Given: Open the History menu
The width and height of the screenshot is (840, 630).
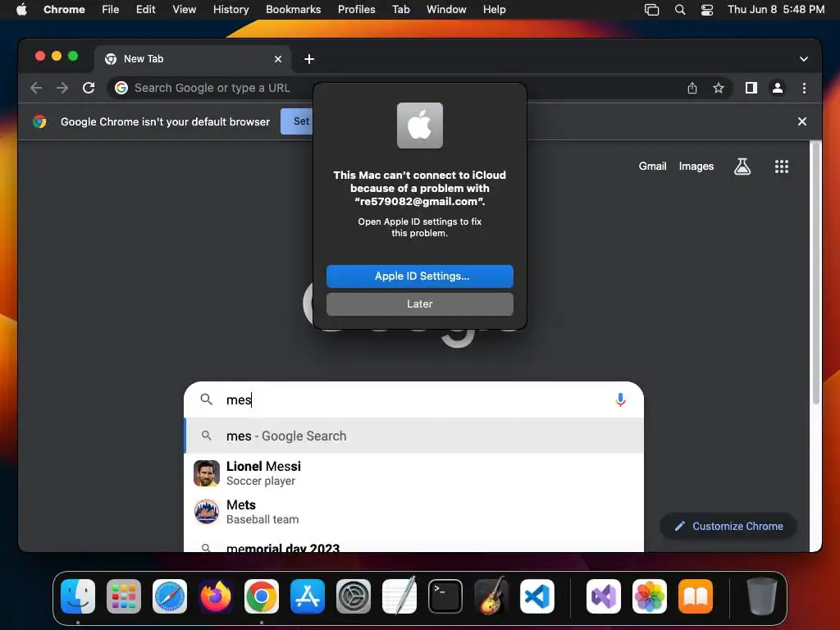Looking at the screenshot, I should (x=231, y=10).
